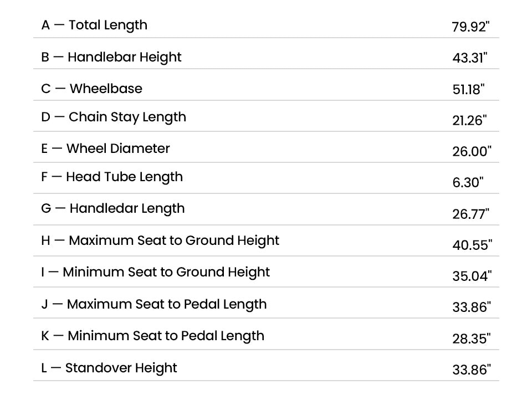Click "I — Minimum Seat to Ground Height"
532x410 pixels.
point(155,272)
